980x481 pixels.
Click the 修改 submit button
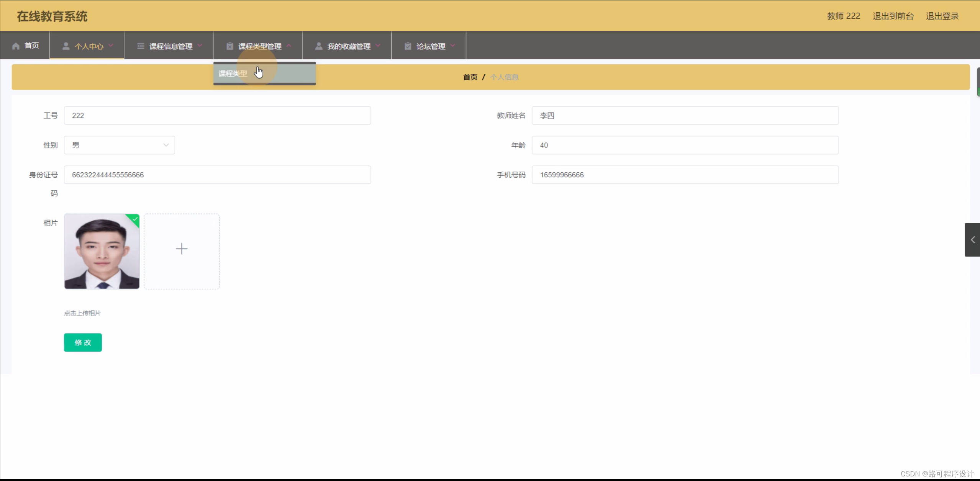pos(83,342)
